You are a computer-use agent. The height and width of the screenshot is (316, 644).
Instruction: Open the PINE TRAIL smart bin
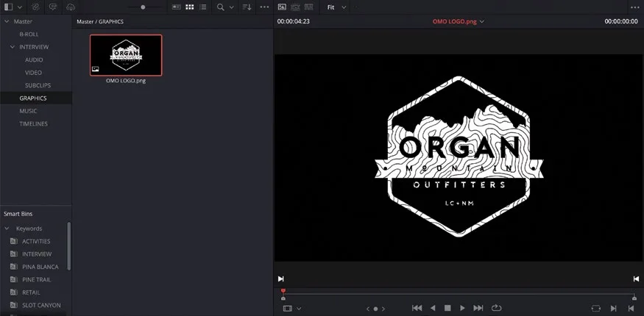click(x=37, y=279)
